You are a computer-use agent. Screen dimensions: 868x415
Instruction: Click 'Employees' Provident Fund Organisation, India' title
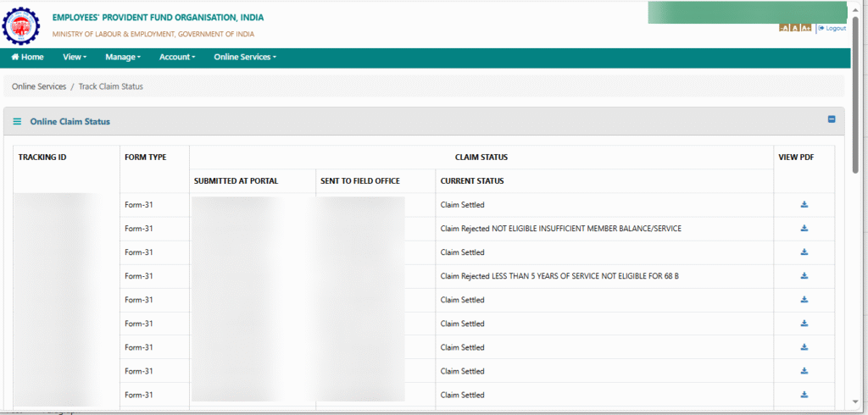click(158, 18)
